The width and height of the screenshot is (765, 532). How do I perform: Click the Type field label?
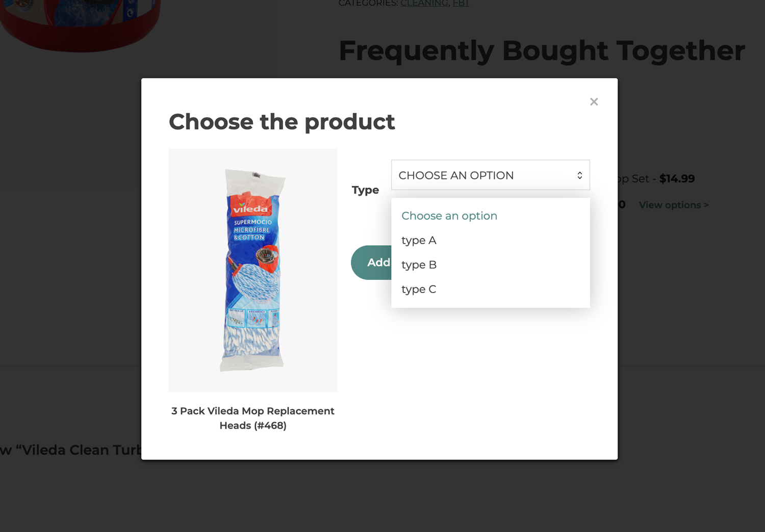[365, 190]
